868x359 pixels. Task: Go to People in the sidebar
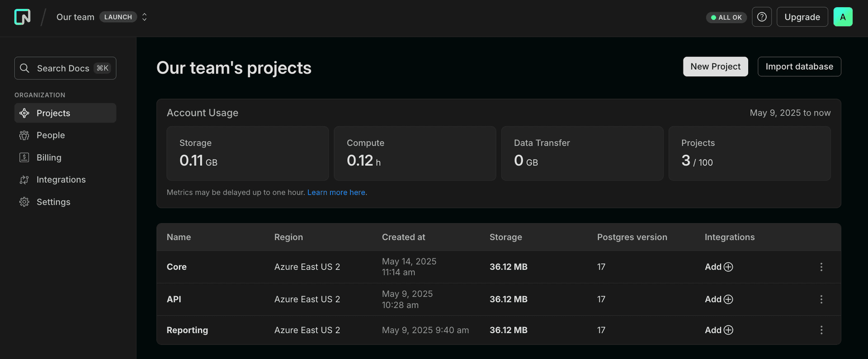(51, 135)
